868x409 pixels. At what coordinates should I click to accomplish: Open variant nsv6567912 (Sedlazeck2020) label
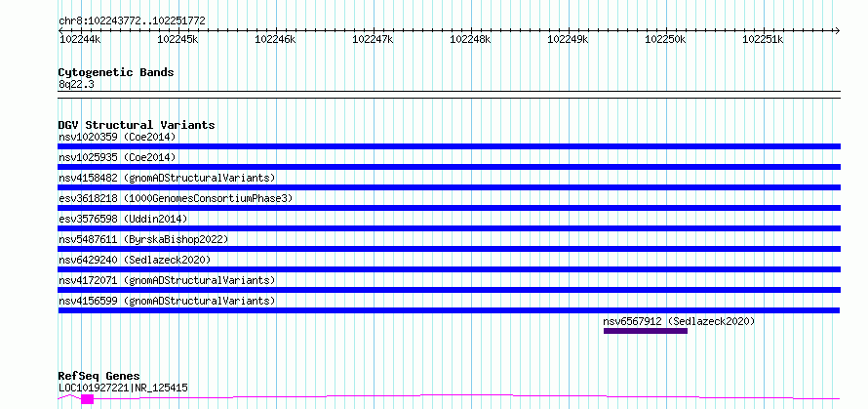679,321
